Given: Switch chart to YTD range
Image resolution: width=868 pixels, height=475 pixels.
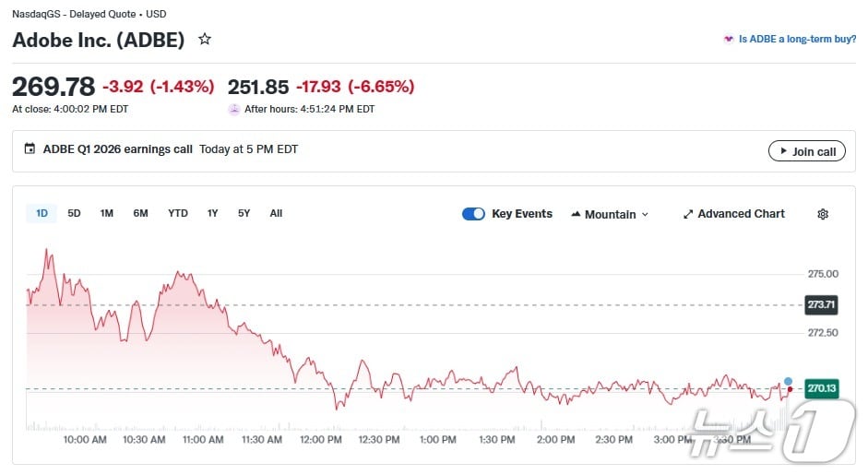Looking at the screenshot, I should point(178,214).
